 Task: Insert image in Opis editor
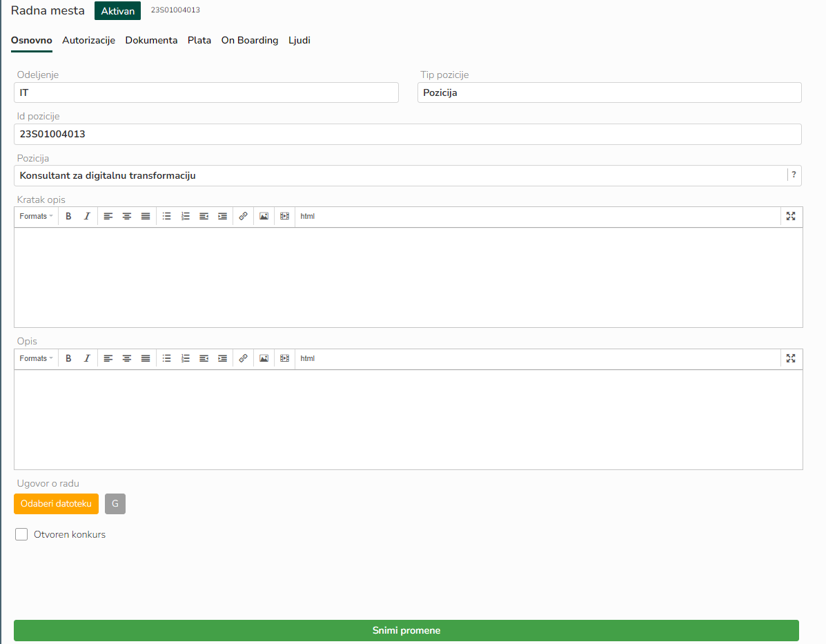[x=264, y=358]
